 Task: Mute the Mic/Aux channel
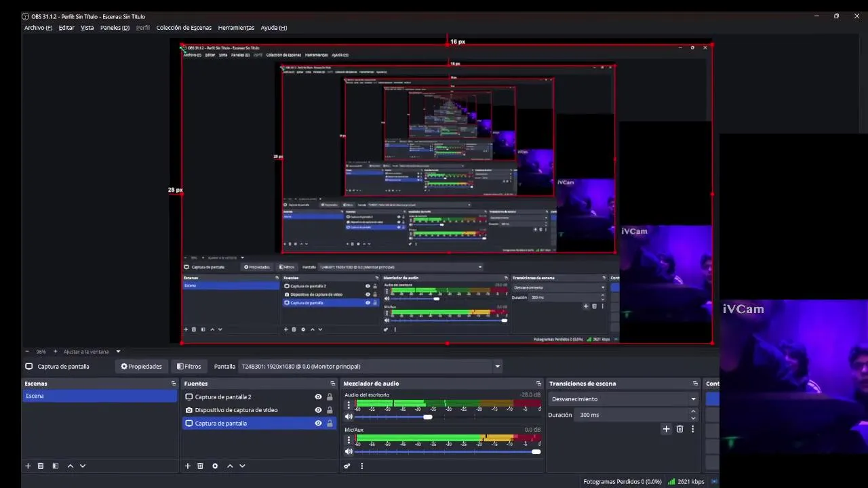(x=349, y=451)
